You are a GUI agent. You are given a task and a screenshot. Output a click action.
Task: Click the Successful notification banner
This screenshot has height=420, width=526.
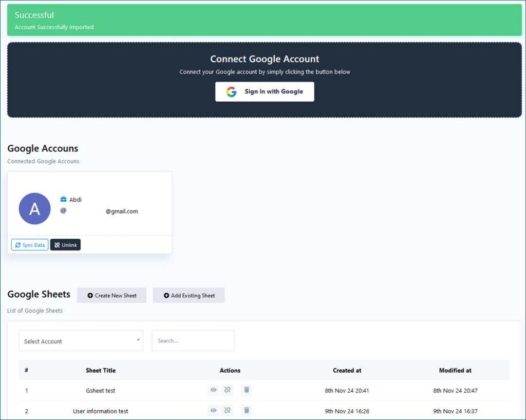[265, 20]
